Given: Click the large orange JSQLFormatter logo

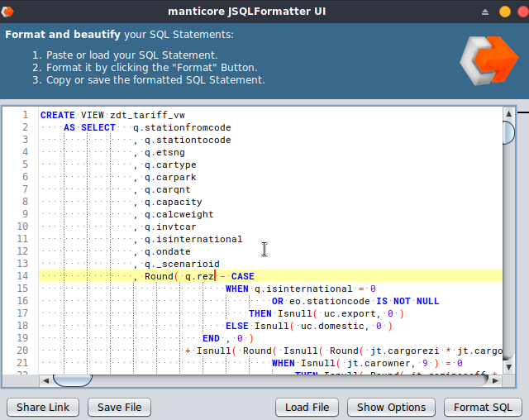Looking at the screenshot, I should pos(488,60).
